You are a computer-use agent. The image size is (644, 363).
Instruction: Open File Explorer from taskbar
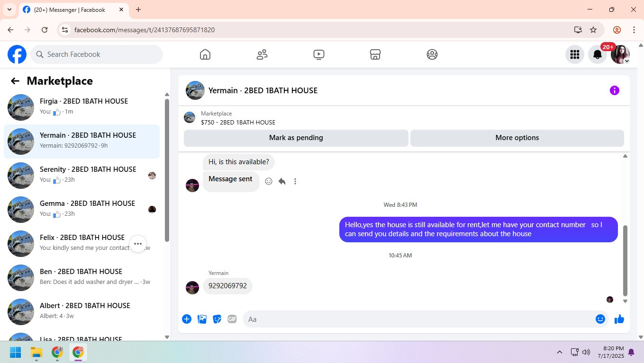point(36,352)
